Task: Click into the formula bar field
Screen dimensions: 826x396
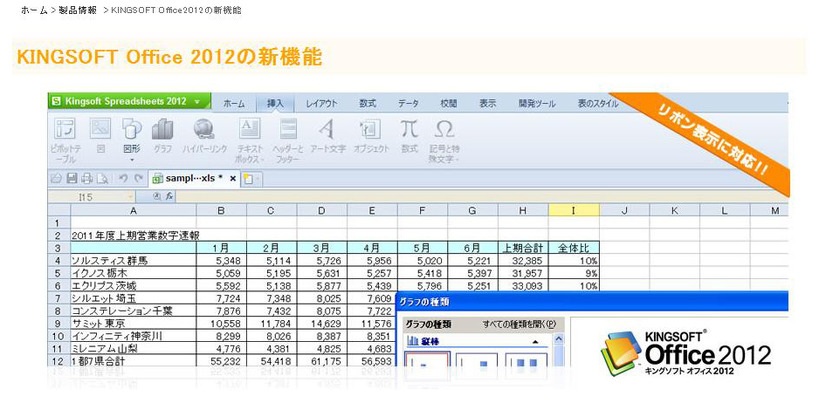Action: (x=482, y=196)
